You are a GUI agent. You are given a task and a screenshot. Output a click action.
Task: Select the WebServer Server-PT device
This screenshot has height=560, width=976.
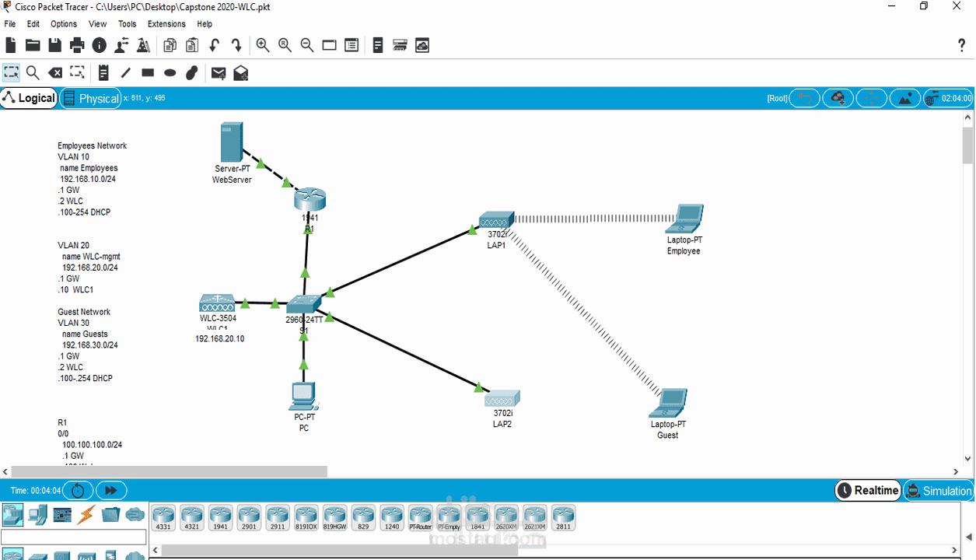point(231,141)
